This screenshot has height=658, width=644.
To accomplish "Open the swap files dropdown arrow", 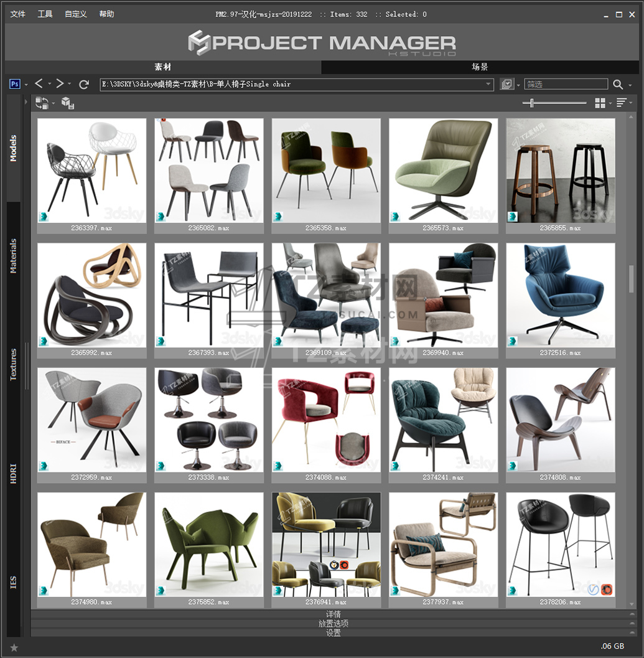I will (x=54, y=103).
